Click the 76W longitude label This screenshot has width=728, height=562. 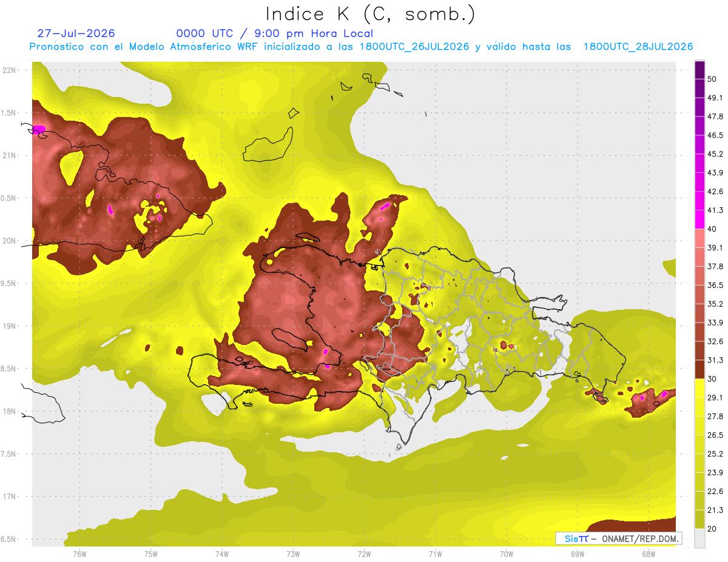tap(79, 554)
